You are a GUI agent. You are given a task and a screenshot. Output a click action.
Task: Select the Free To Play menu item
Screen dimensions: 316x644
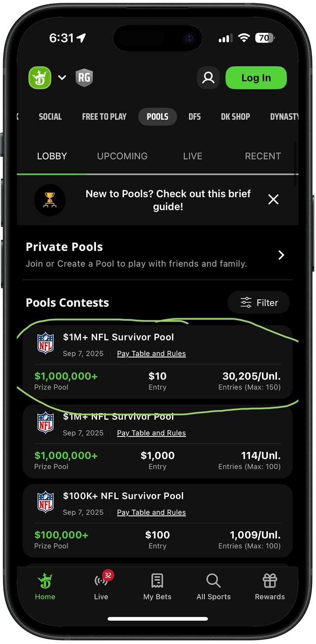coord(104,117)
